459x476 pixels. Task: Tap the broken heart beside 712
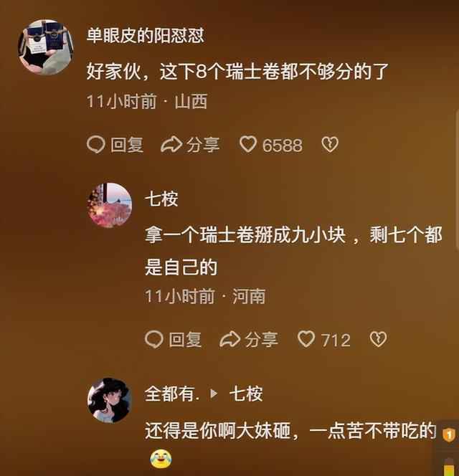378,339
